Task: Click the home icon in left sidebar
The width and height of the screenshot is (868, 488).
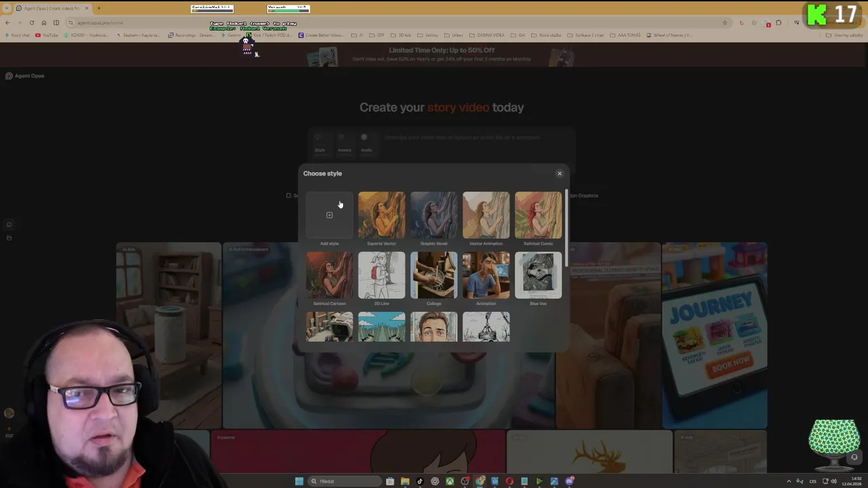Action: 9,224
